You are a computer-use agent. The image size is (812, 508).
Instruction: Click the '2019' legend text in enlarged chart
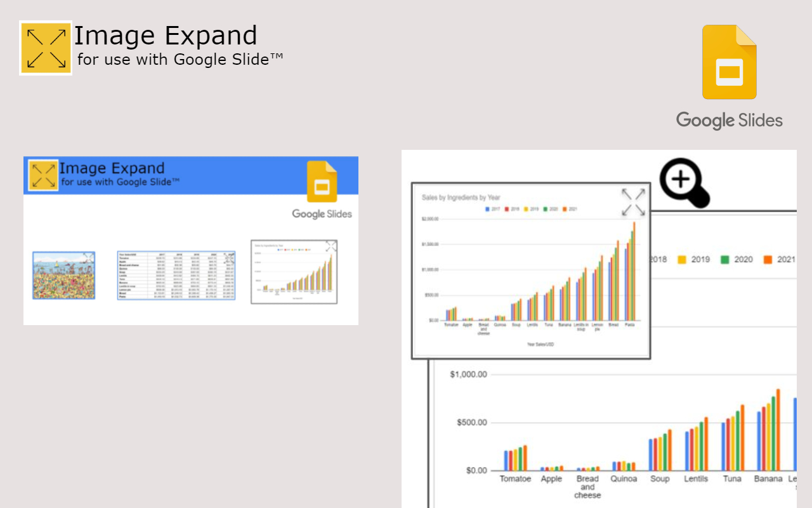coord(701,260)
